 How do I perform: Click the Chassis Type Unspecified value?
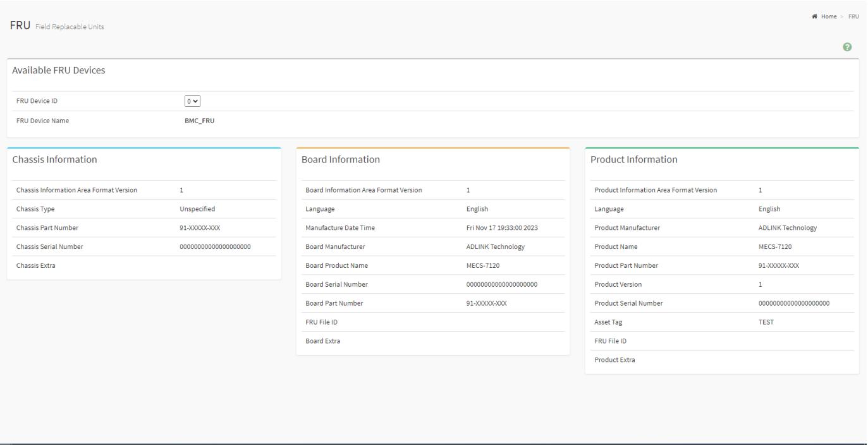[198, 208]
